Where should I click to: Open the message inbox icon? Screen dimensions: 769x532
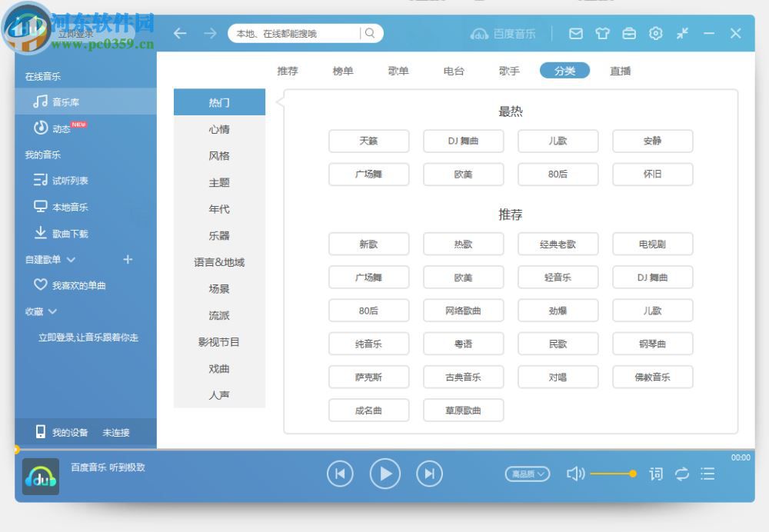pyautogui.click(x=575, y=33)
